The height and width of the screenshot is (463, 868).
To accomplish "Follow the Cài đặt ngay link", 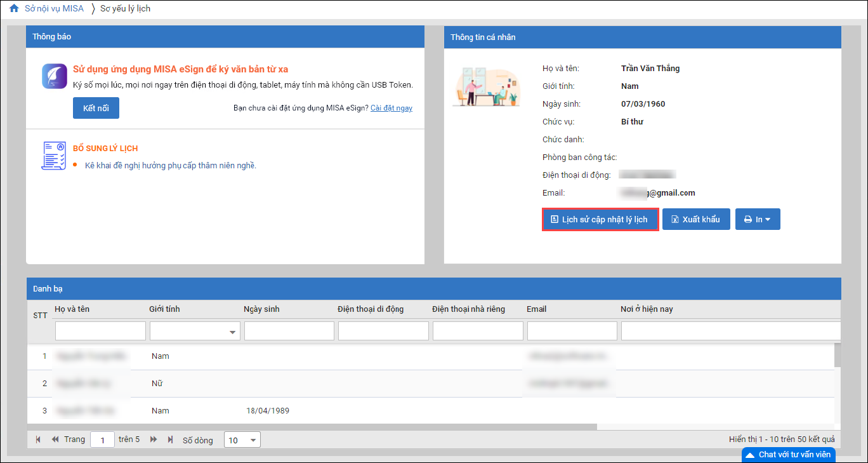I will 391,108.
